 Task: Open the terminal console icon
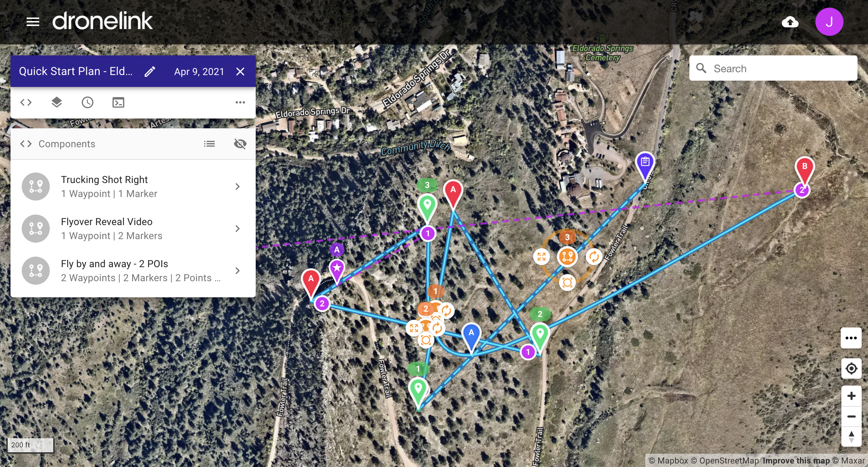(118, 102)
